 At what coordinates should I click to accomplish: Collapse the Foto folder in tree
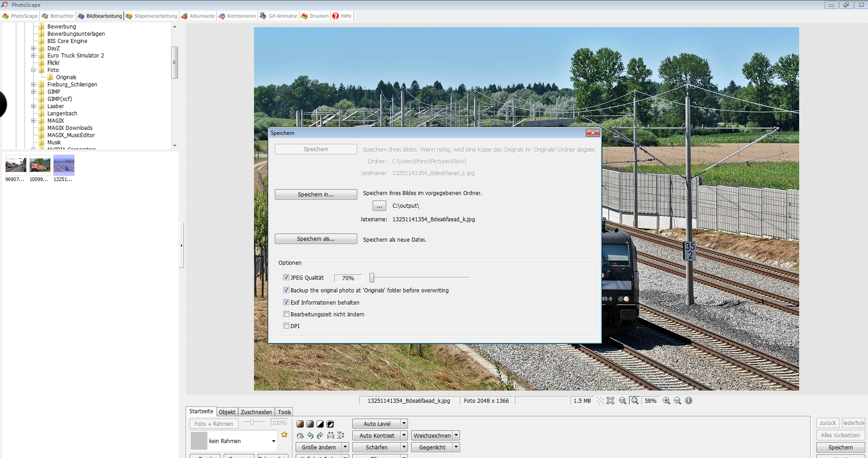(x=33, y=70)
